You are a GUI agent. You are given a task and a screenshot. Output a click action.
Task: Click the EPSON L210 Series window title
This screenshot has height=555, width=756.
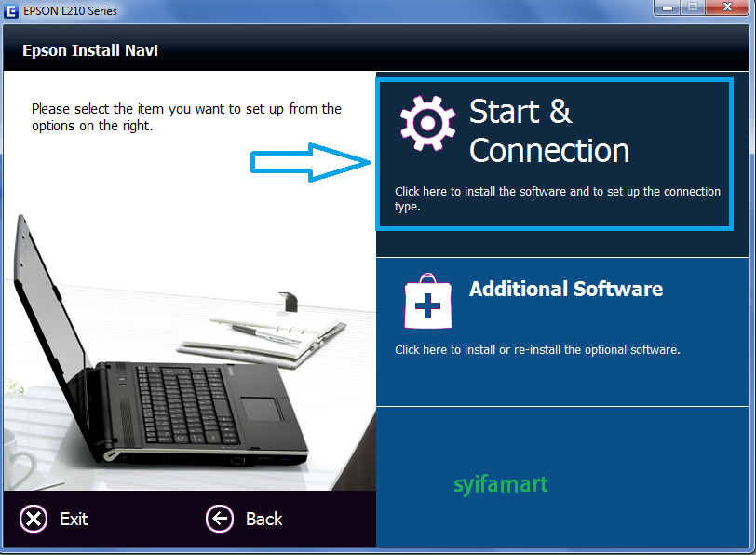click(70, 11)
